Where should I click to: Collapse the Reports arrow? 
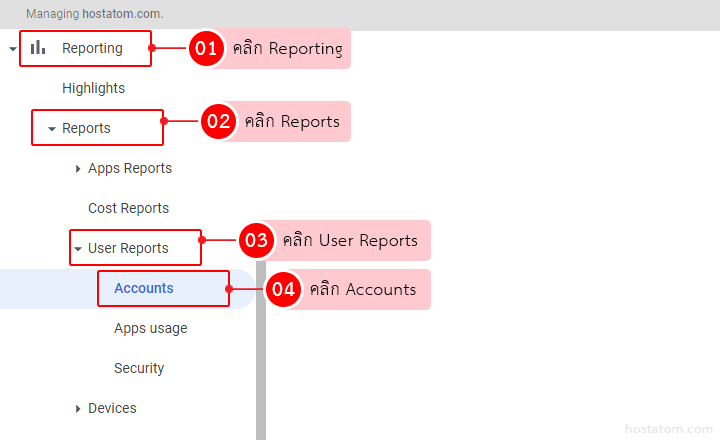[x=51, y=129]
